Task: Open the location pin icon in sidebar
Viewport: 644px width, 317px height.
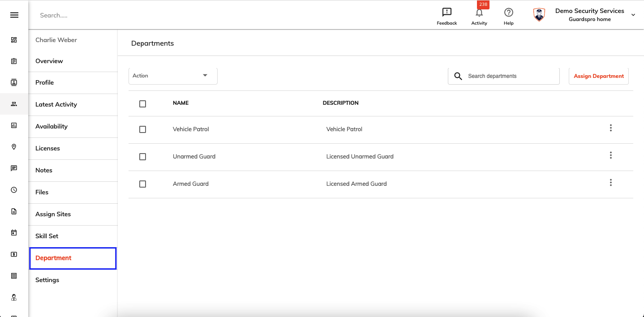Action: click(14, 147)
